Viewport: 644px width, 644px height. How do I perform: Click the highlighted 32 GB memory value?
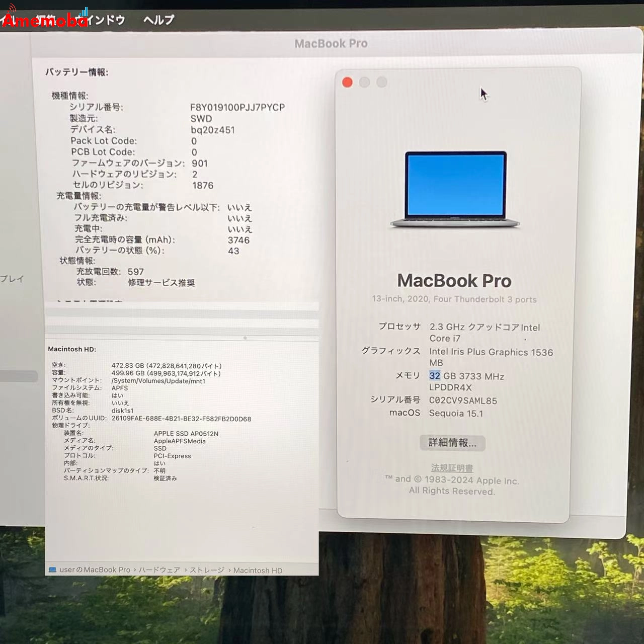pyautogui.click(x=434, y=375)
